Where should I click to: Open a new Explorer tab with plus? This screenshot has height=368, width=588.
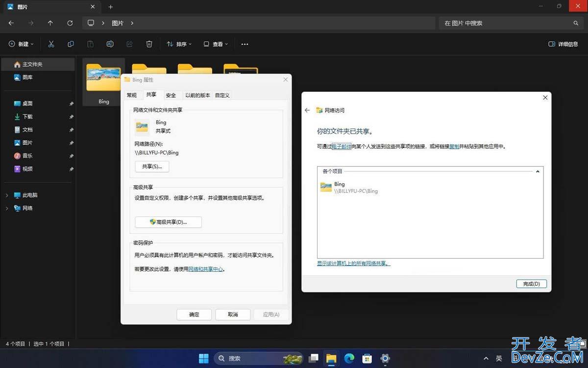[x=111, y=7]
